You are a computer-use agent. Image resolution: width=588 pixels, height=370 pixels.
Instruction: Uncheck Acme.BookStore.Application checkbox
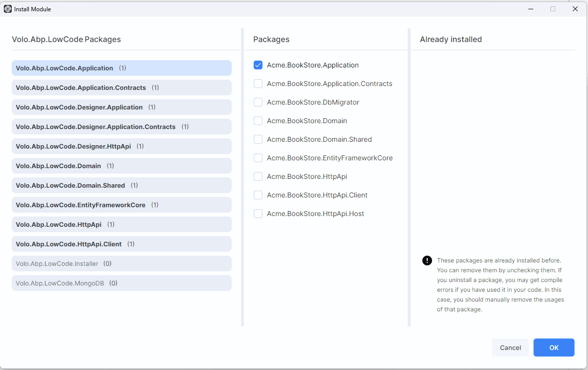258,65
